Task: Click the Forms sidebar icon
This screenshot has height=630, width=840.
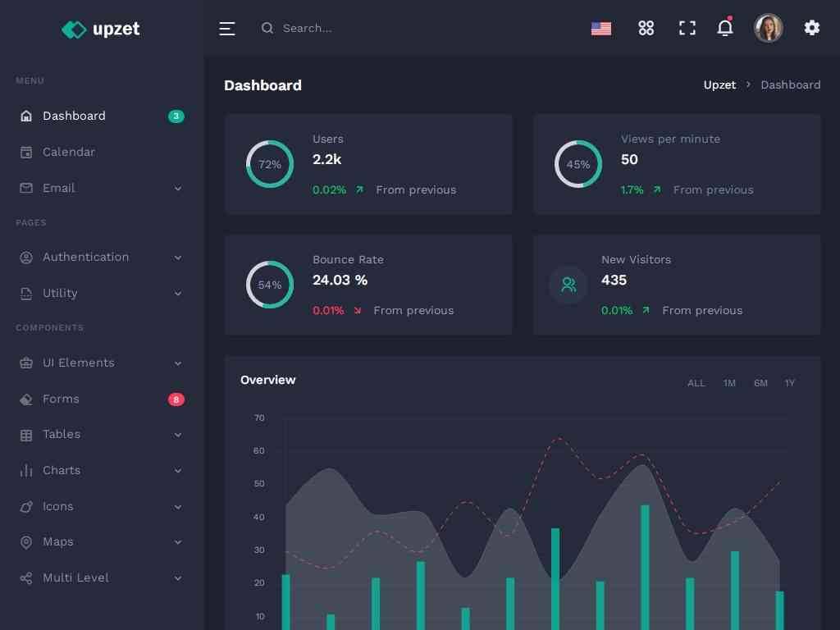Action: [26, 399]
